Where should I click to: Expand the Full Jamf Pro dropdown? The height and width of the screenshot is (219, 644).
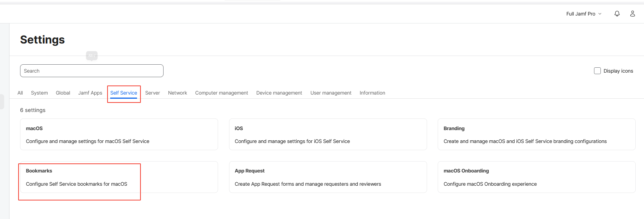[584, 14]
